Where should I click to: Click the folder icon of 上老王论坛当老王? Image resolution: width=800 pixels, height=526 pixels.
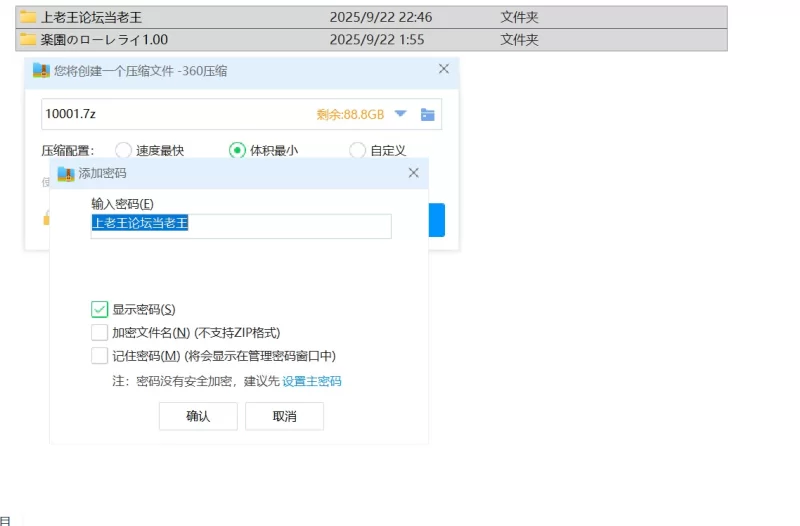click(x=28, y=17)
